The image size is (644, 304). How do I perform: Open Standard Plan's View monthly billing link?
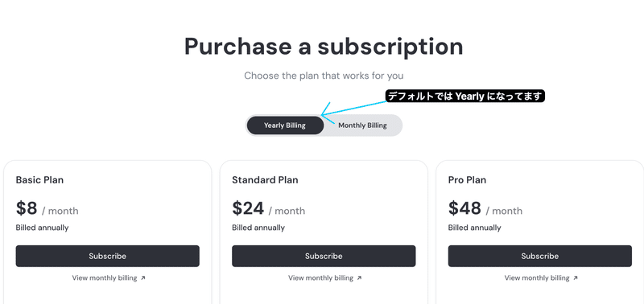pos(324,277)
